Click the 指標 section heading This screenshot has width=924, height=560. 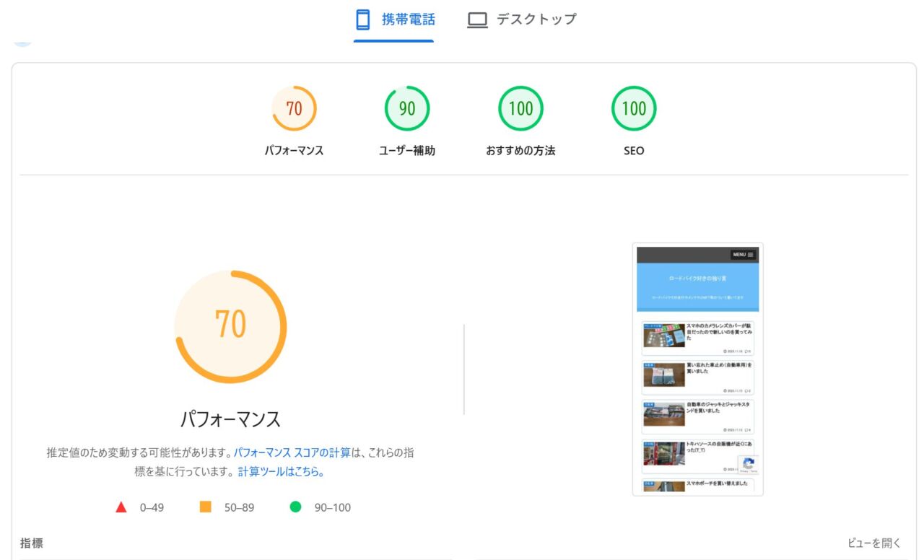(x=32, y=543)
